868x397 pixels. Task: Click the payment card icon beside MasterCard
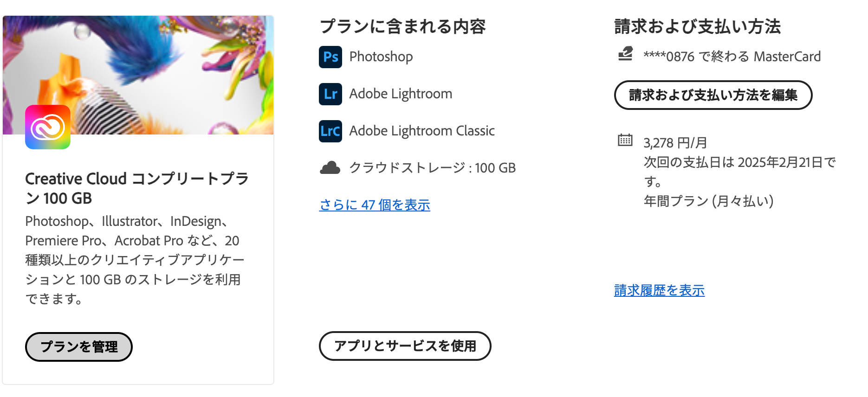point(625,54)
